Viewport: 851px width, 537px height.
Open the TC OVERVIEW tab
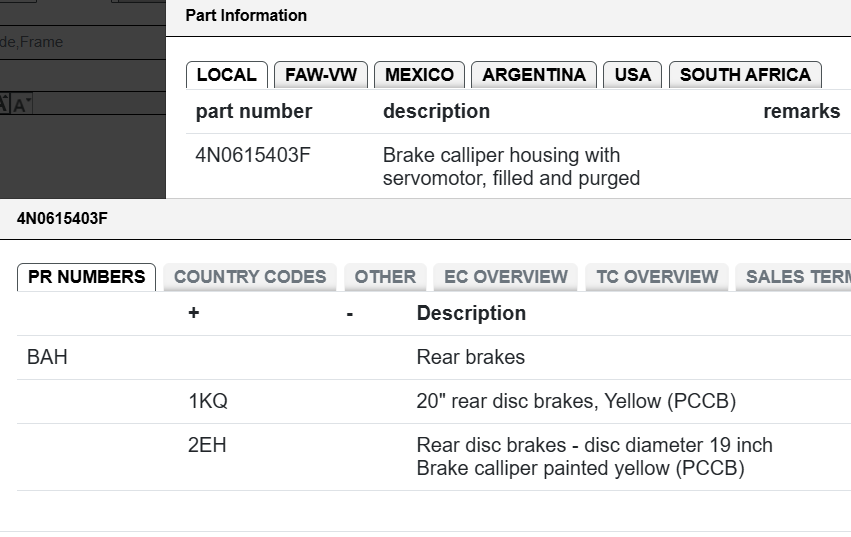[x=657, y=277]
